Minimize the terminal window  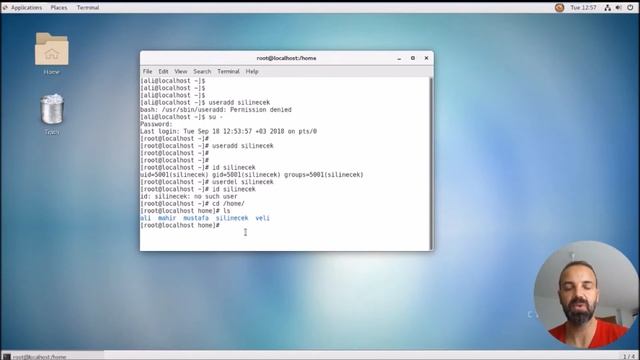click(399, 58)
